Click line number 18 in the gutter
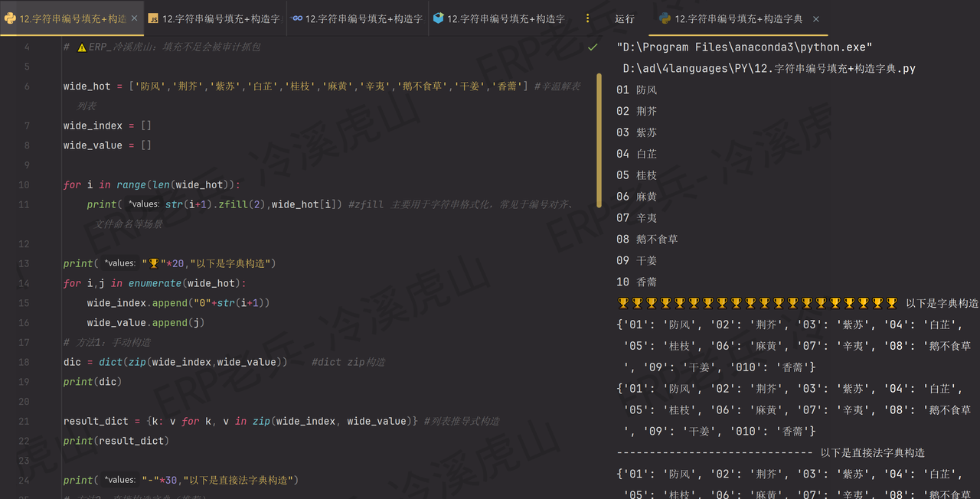The image size is (980, 499). tap(23, 361)
